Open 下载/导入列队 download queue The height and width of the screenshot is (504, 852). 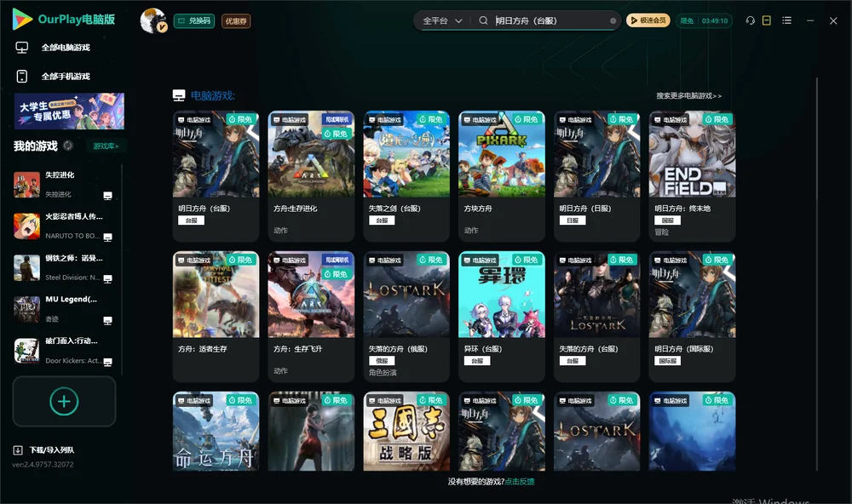44,450
